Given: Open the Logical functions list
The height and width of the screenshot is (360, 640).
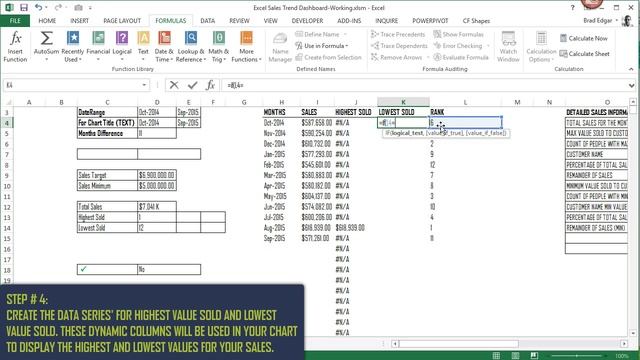Looking at the screenshot, I should pyautogui.click(x=122, y=47).
